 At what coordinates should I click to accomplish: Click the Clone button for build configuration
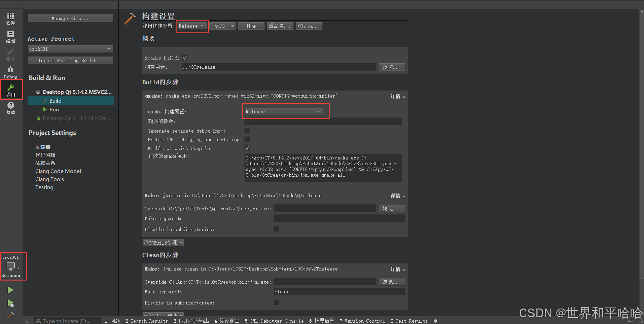click(309, 26)
